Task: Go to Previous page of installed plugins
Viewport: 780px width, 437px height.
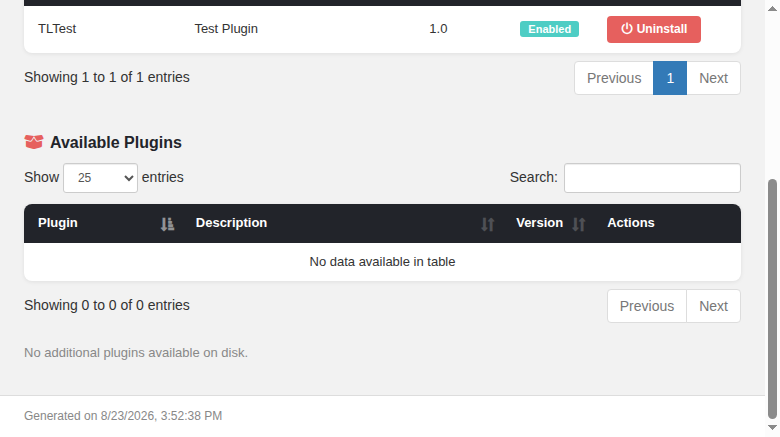Action: pyautogui.click(x=614, y=78)
